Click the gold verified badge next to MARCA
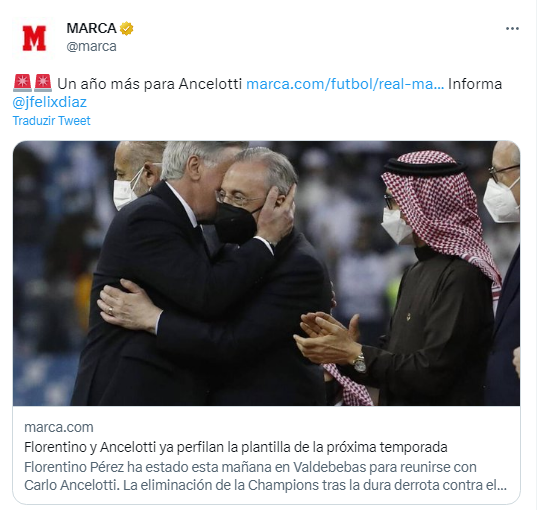The height and width of the screenshot is (510, 550). (x=126, y=28)
